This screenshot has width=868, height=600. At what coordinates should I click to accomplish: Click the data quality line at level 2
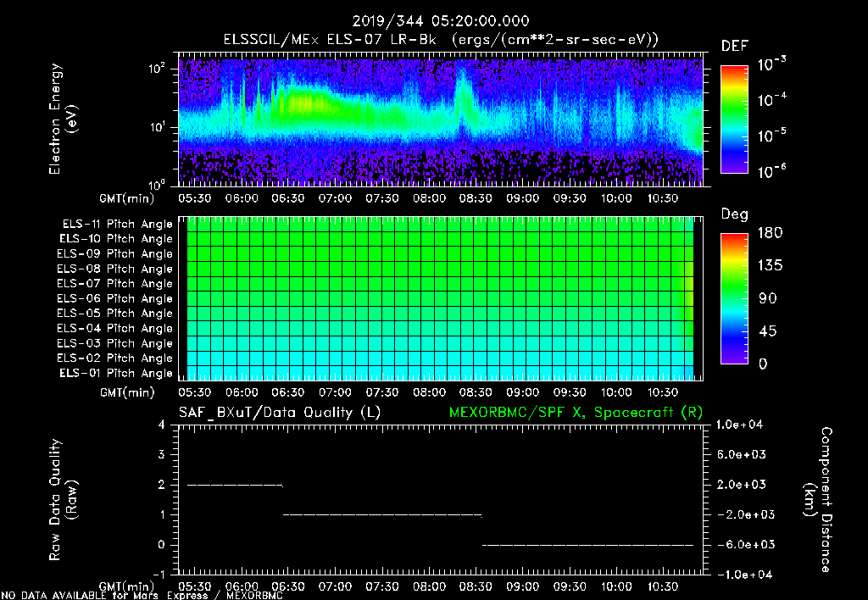(x=236, y=485)
